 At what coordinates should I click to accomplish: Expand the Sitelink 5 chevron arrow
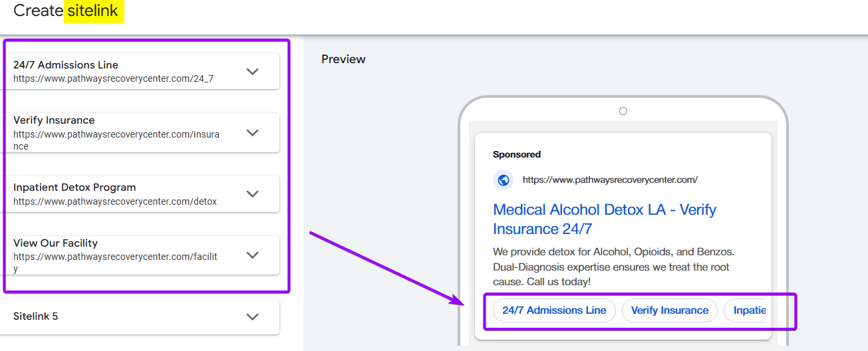[252, 317]
